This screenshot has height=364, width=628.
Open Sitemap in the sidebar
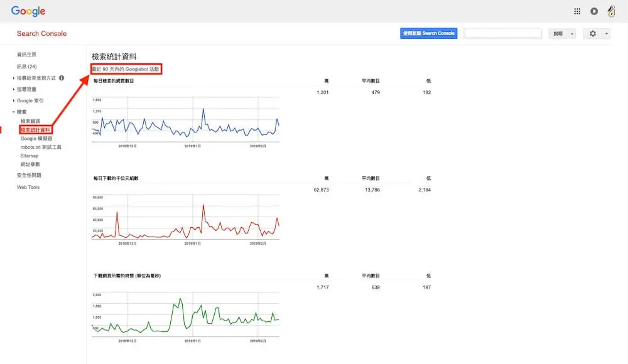pos(30,156)
